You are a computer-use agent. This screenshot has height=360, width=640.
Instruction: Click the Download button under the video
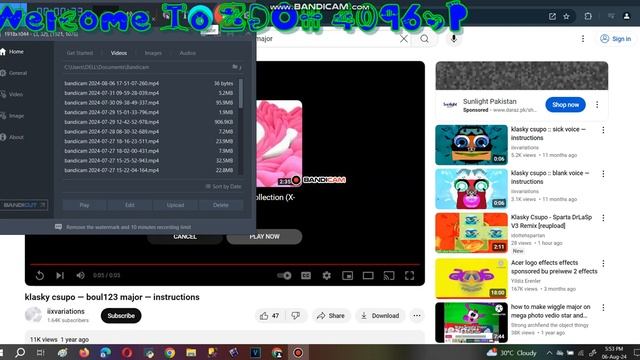380,316
